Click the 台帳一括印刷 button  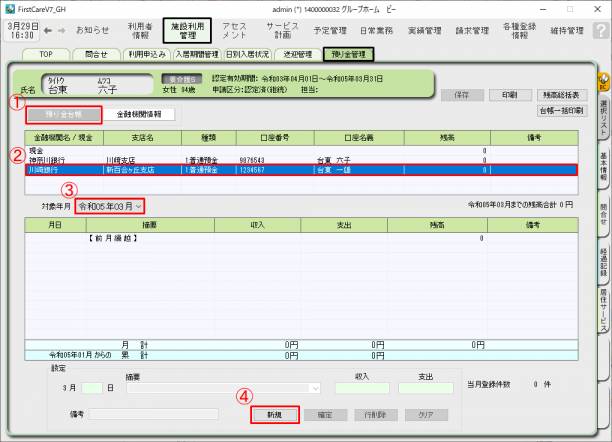[x=561, y=111]
